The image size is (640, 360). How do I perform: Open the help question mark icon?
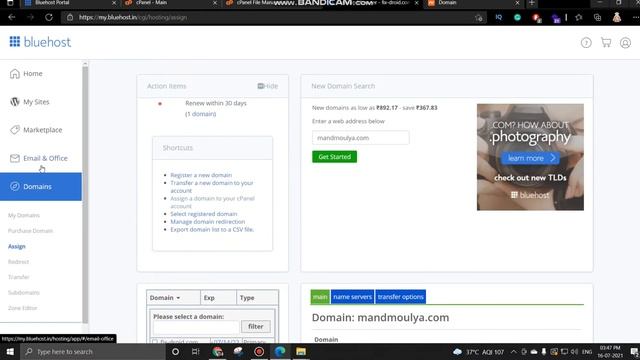point(586,42)
